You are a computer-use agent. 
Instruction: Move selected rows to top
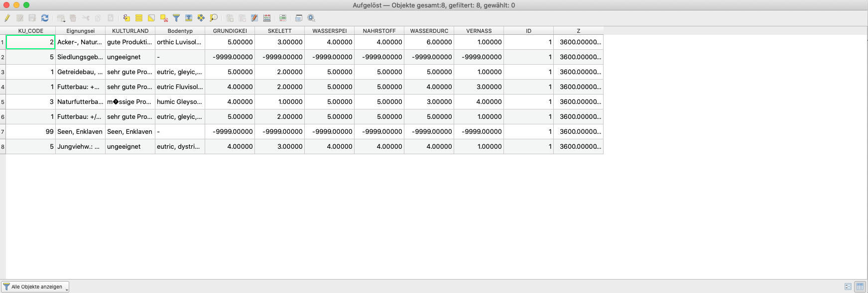189,18
